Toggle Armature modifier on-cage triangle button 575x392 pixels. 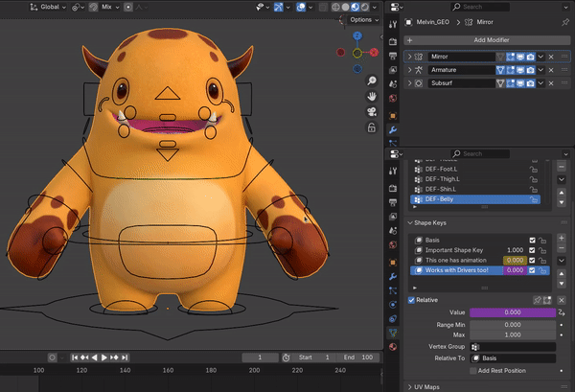coord(500,70)
